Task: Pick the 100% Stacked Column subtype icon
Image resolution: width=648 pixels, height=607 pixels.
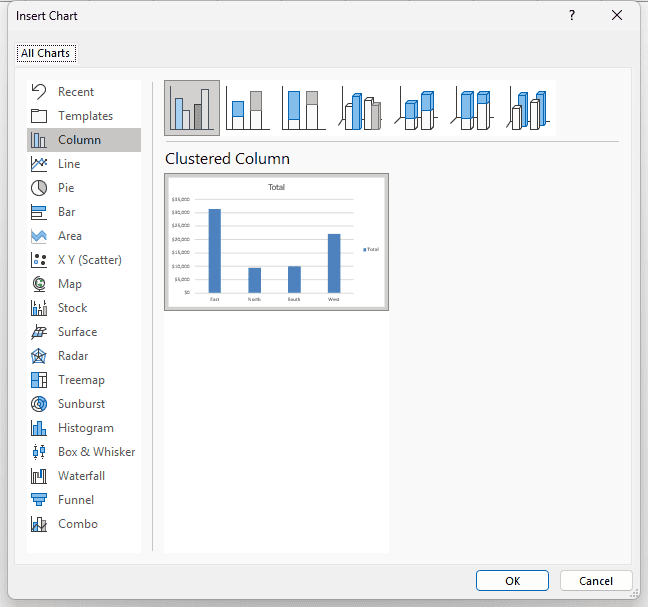Action: tap(304, 108)
